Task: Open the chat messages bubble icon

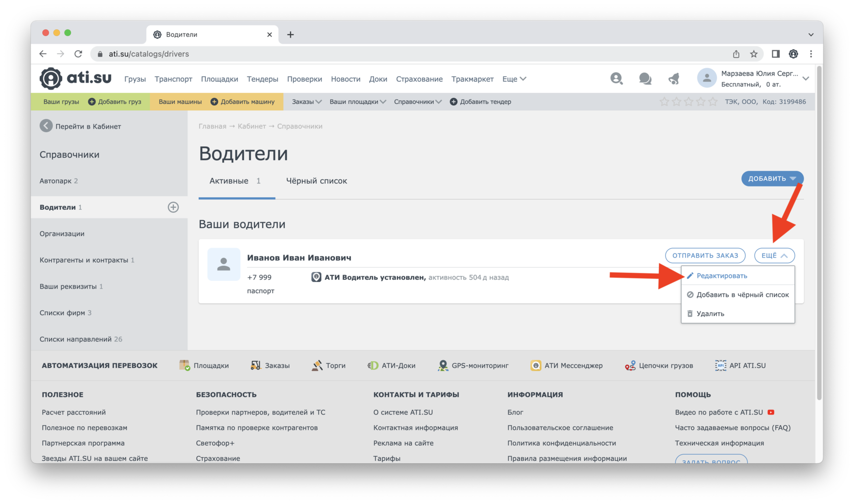Action: pyautogui.click(x=645, y=78)
